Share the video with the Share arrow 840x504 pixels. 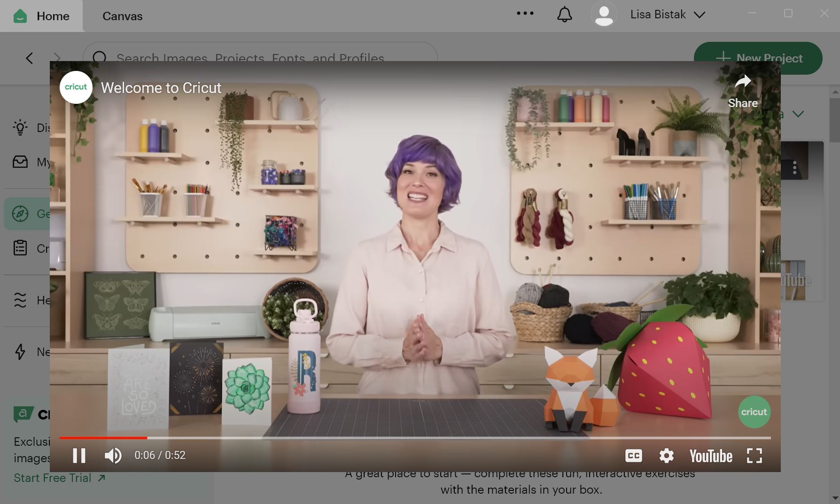(742, 92)
